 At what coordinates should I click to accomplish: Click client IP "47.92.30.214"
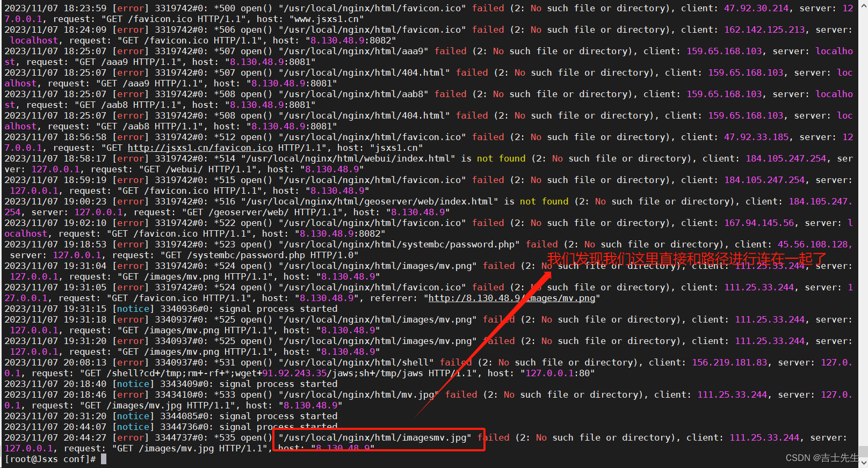pyautogui.click(x=756, y=8)
